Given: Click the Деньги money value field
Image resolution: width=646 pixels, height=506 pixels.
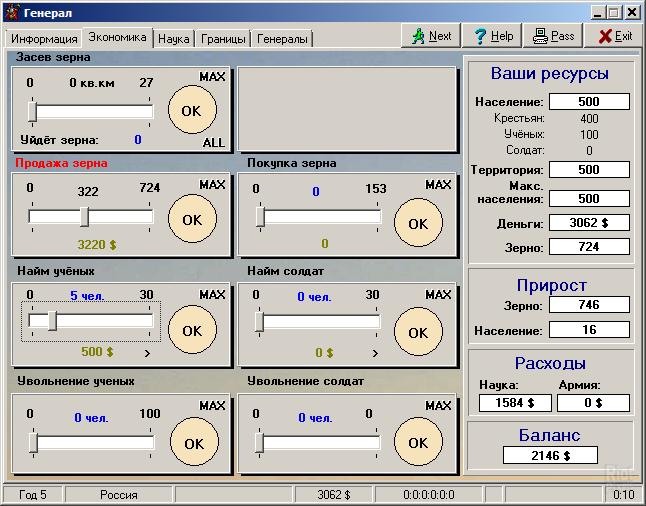Looking at the screenshot, I should pyautogui.click(x=589, y=222).
